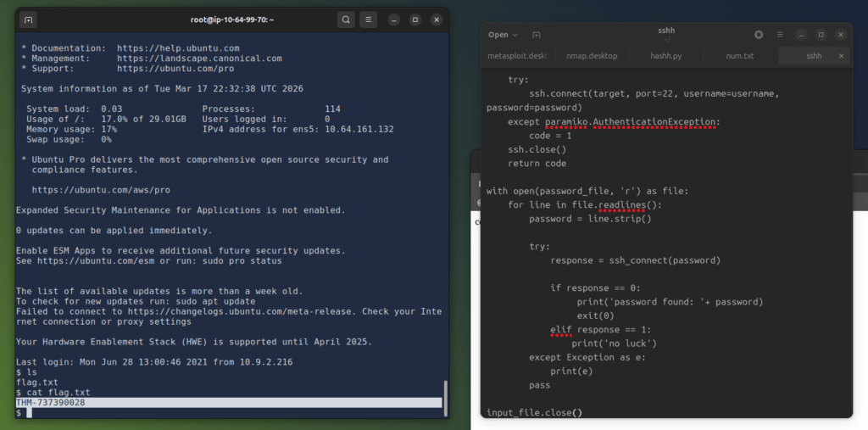Click the 'for line in file.readlines()' line
The height and width of the screenshot is (430, 868).
point(585,205)
